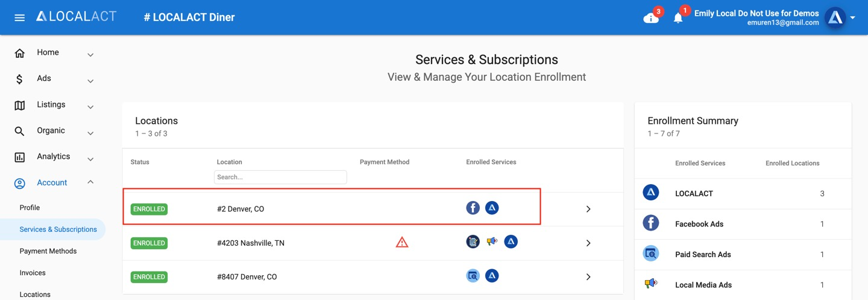Screen dimensions: 868x300
Task: Click Facebook Ads icon in Enrollment Summary
Action: [x=651, y=223]
